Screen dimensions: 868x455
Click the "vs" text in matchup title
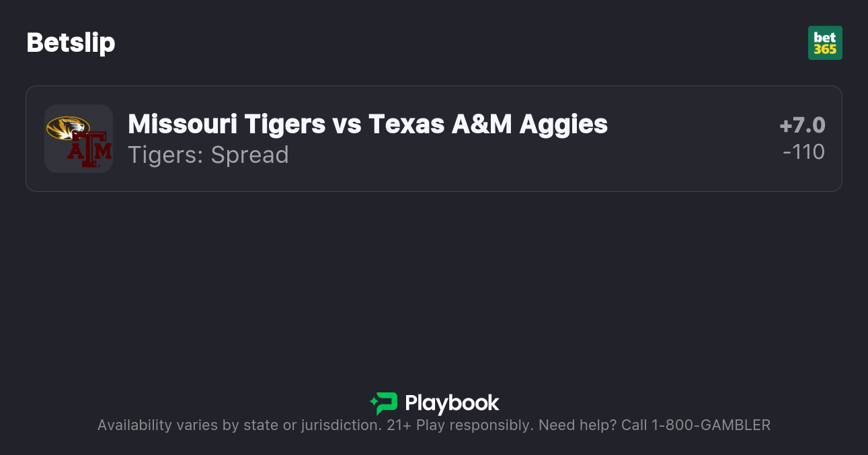point(347,124)
